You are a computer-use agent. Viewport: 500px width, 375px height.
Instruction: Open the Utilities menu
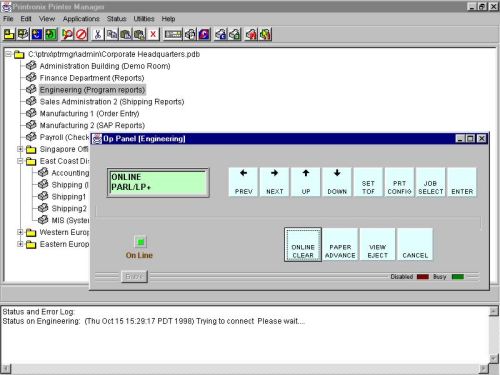(144, 19)
